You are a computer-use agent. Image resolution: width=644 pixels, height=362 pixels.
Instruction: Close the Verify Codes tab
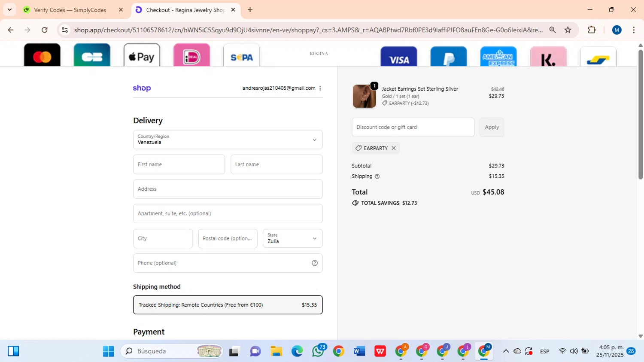(121, 10)
